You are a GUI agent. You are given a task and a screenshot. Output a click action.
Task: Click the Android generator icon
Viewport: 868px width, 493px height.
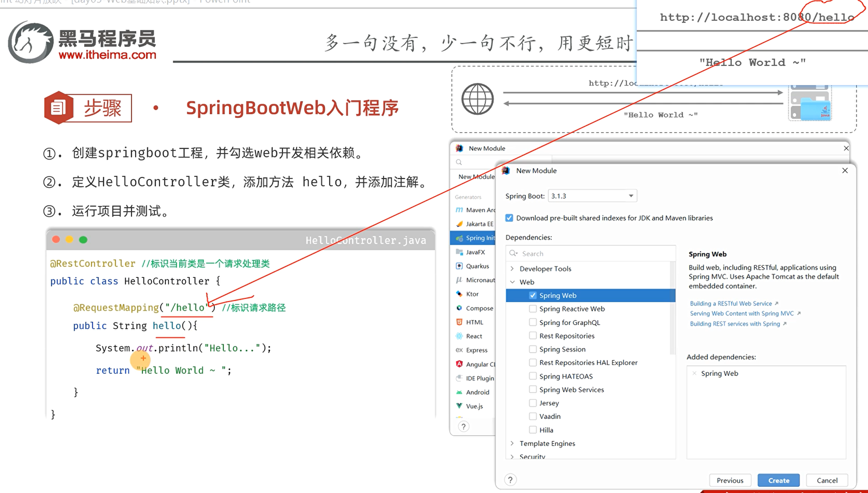(459, 392)
